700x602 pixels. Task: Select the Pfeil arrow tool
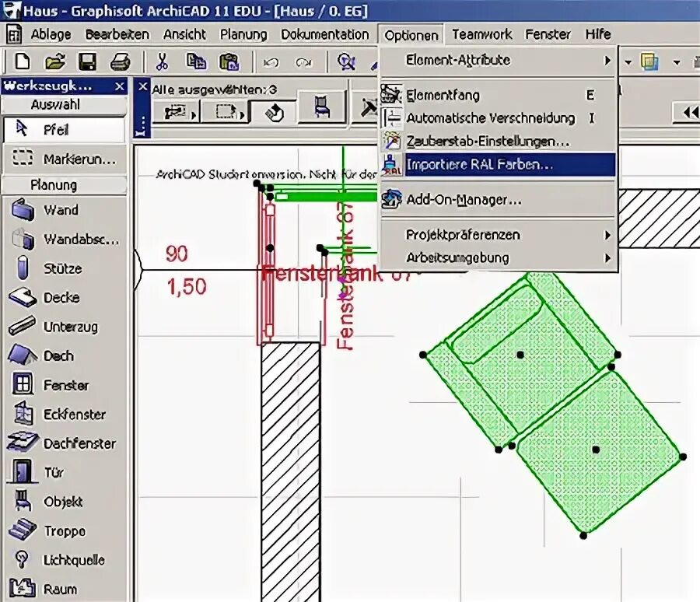tap(64, 130)
